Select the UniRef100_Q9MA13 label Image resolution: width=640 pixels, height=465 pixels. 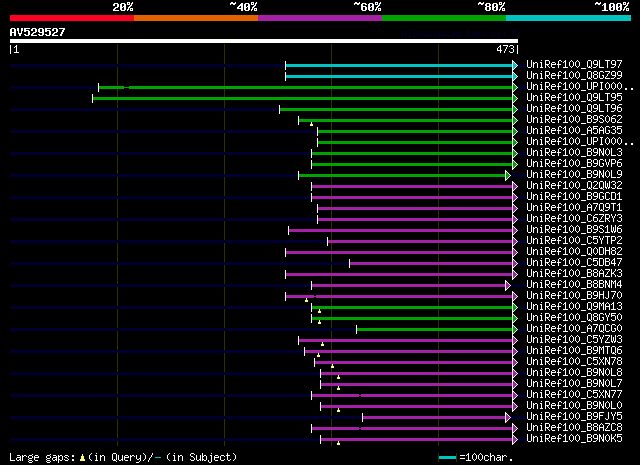coord(574,307)
